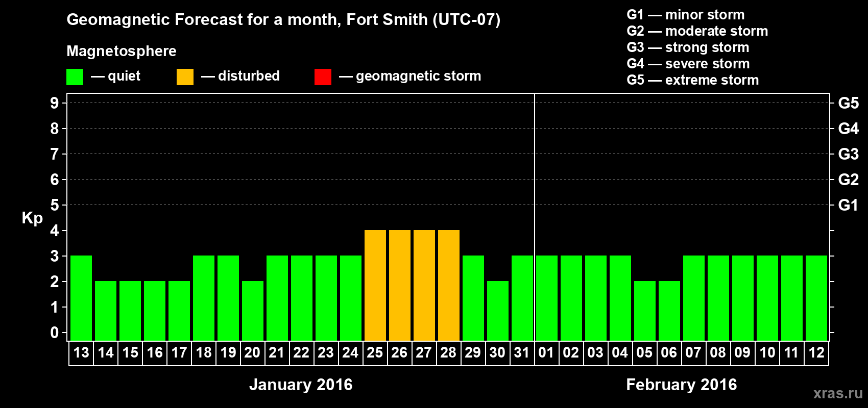Image resolution: width=868 pixels, height=408 pixels.
Task: Select the January 20 bar
Action: pos(253,311)
